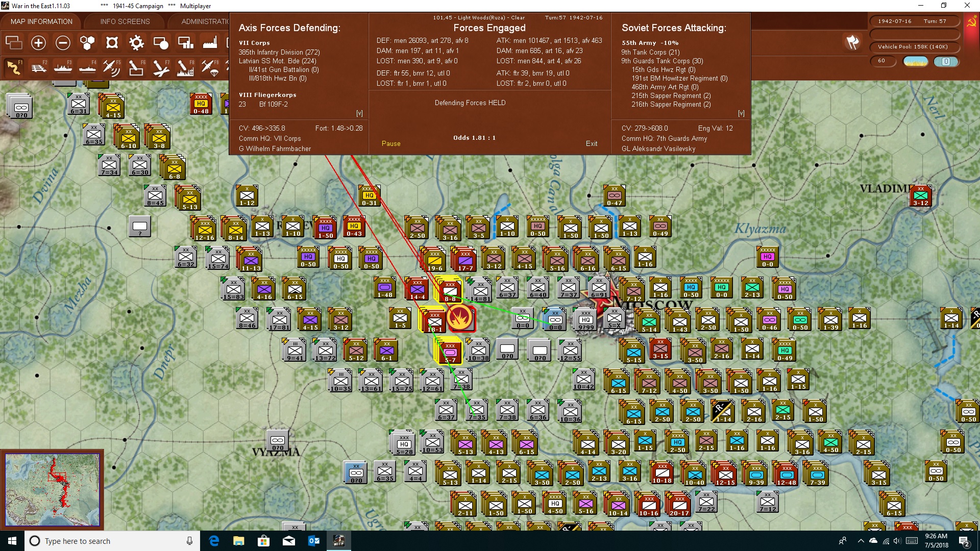Open the Info Screens tab

(125, 21)
